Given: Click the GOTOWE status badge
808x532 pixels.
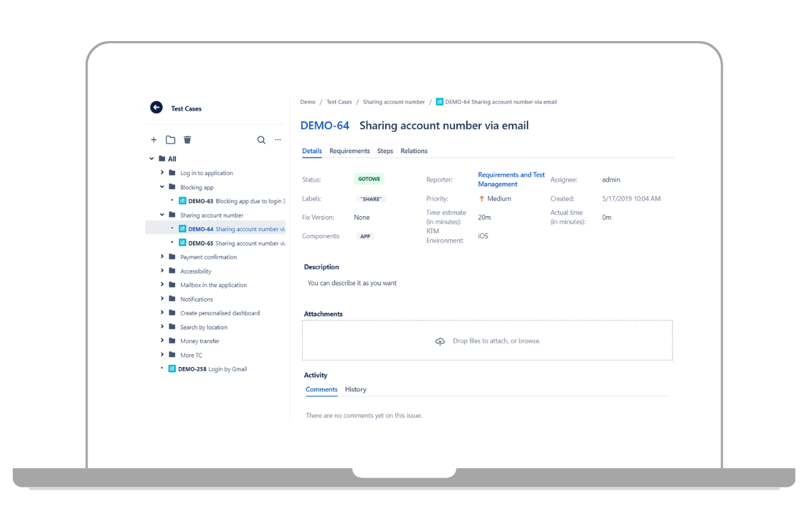Looking at the screenshot, I should click(x=369, y=180).
